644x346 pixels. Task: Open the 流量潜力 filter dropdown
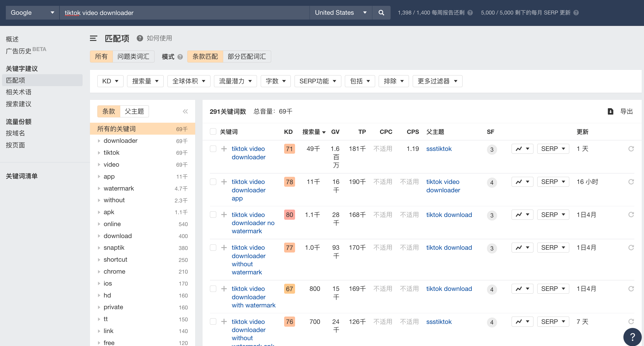coord(235,81)
